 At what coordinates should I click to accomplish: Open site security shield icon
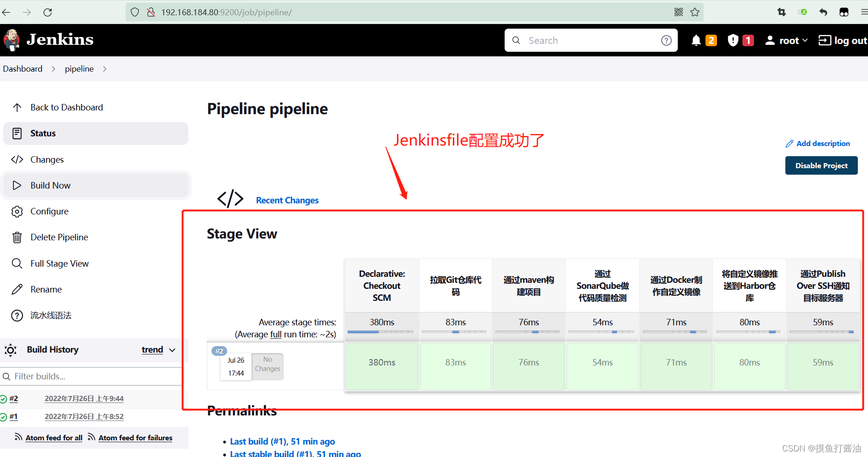coord(135,12)
